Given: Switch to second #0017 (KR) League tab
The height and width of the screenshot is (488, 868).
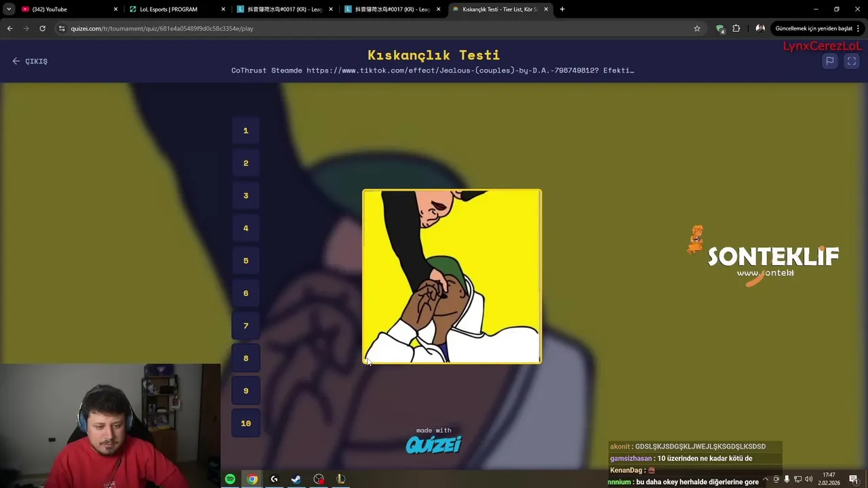Looking at the screenshot, I should coord(392,9).
